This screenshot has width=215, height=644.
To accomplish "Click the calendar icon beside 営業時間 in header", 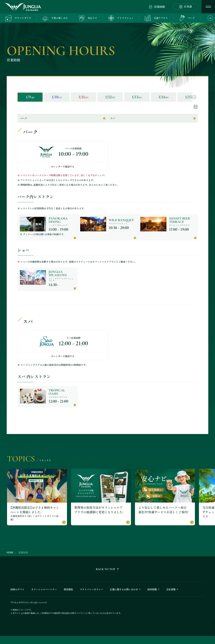I will pos(151,7).
